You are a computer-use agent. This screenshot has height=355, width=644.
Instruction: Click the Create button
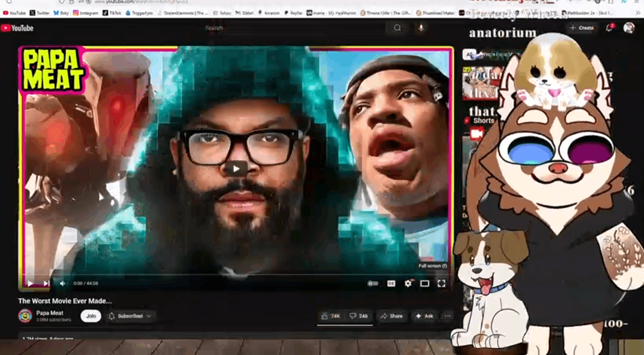coord(581,28)
